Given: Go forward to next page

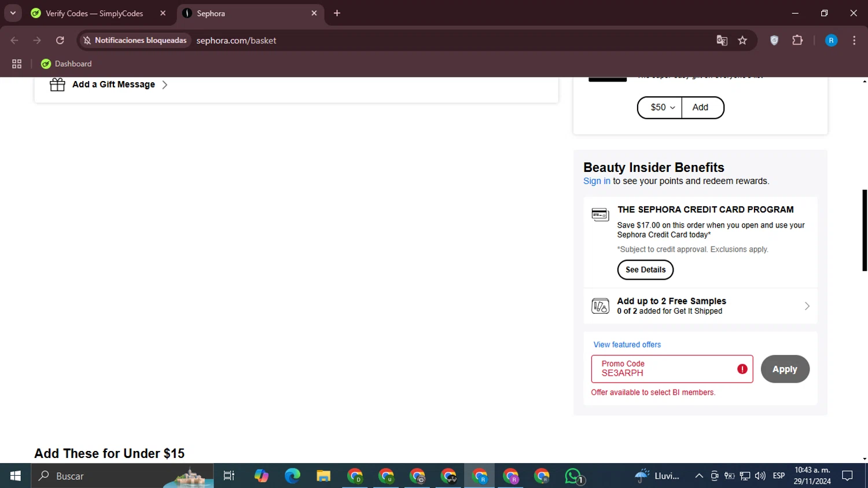Looking at the screenshot, I should (x=37, y=41).
